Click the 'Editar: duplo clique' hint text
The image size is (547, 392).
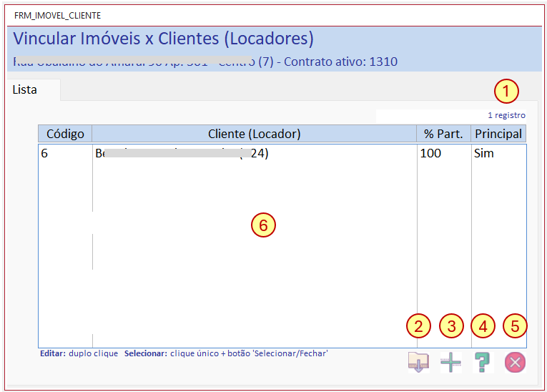79,353
